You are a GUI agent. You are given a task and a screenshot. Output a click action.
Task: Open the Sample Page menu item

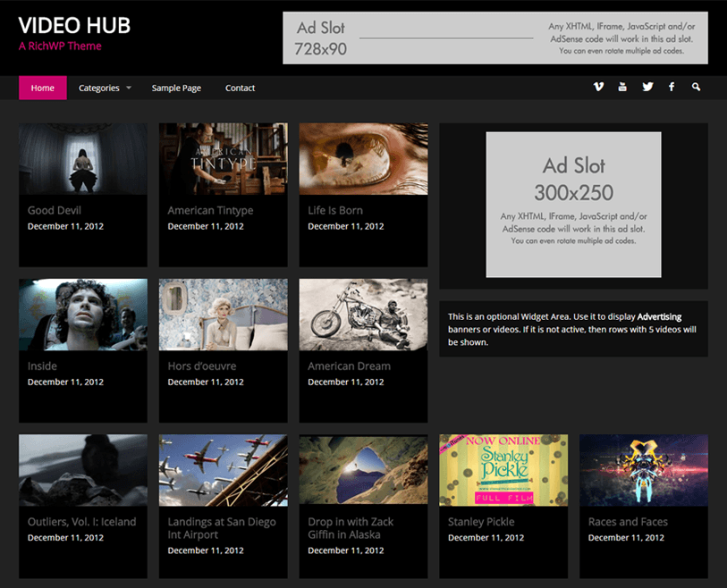pos(175,88)
